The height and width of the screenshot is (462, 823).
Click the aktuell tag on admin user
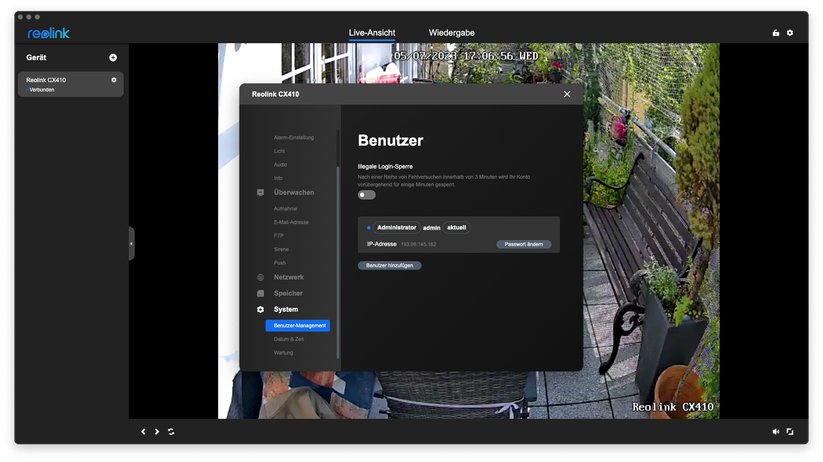tap(457, 228)
